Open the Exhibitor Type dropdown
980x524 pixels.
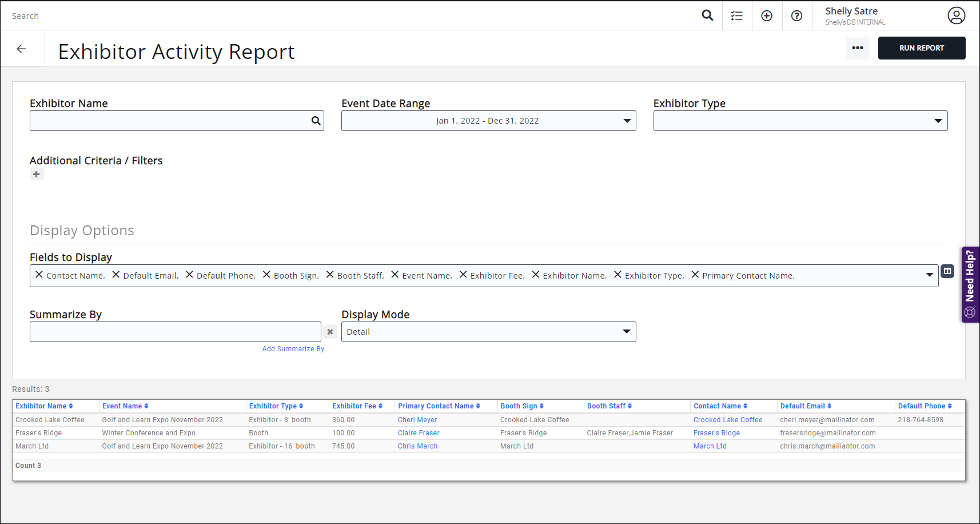point(938,121)
